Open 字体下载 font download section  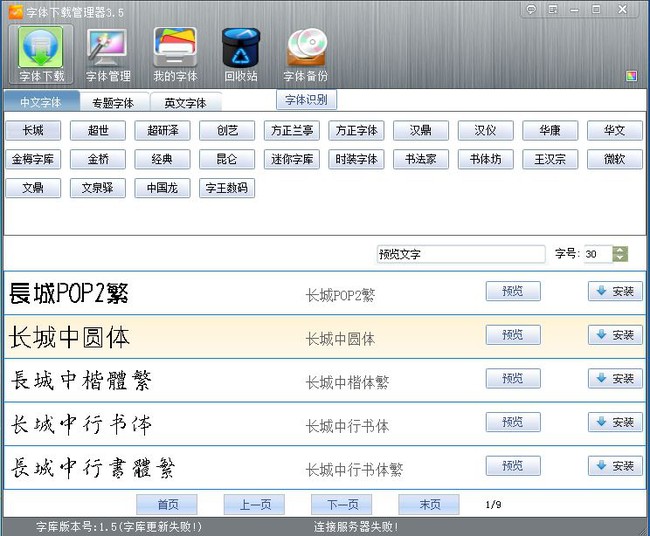tap(41, 54)
